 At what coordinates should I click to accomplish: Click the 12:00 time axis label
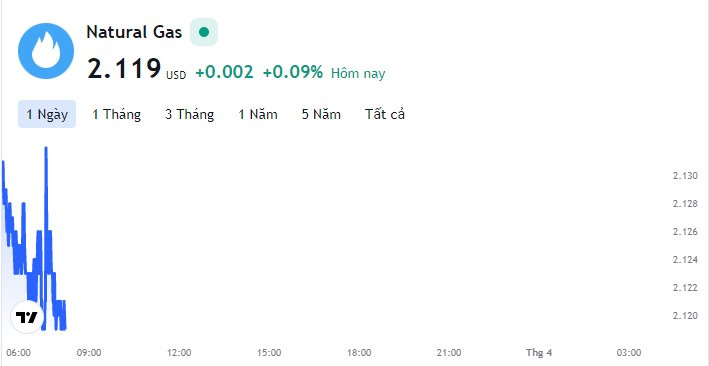click(179, 353)
